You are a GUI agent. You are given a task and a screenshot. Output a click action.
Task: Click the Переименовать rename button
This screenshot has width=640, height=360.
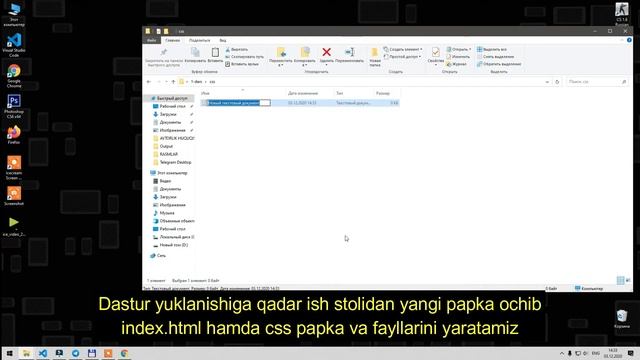(349, 55)
